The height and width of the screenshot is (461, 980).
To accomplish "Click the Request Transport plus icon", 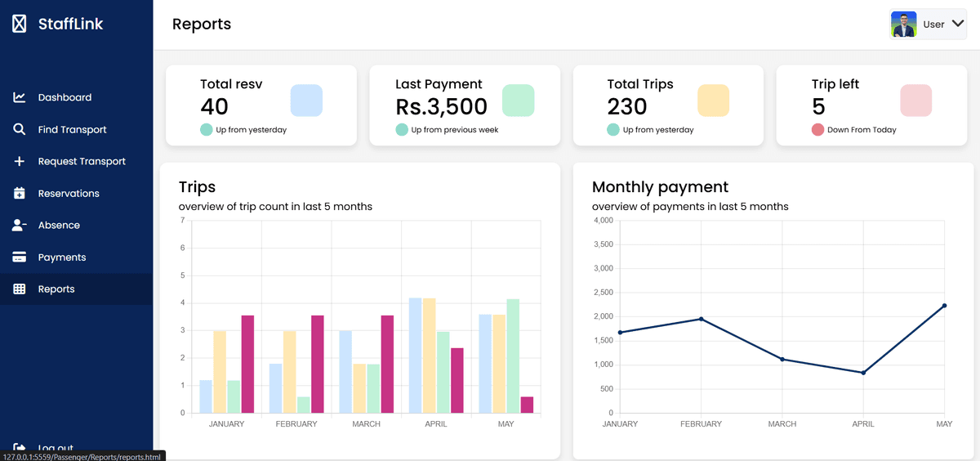I will click(20, 161).
